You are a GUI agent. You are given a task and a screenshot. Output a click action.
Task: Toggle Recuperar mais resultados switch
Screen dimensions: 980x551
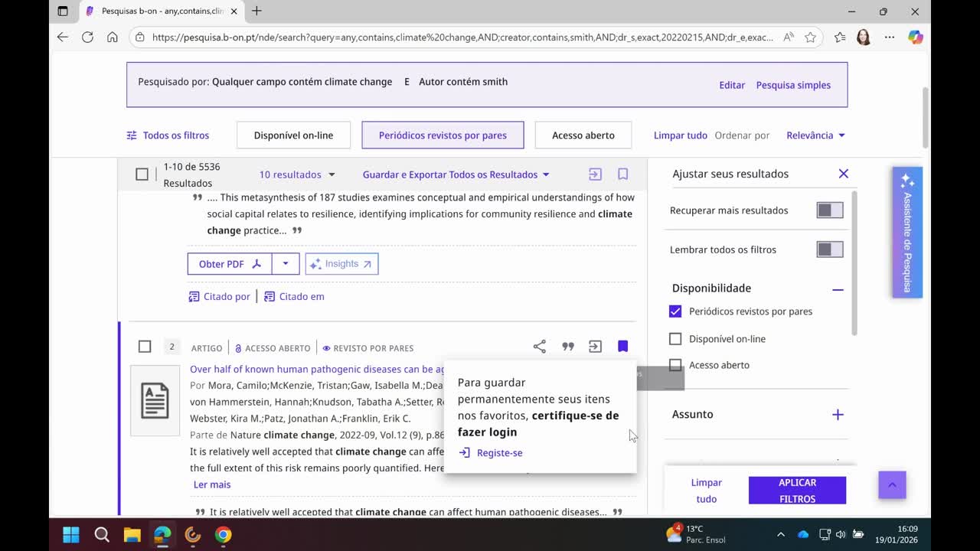point(829,210)
